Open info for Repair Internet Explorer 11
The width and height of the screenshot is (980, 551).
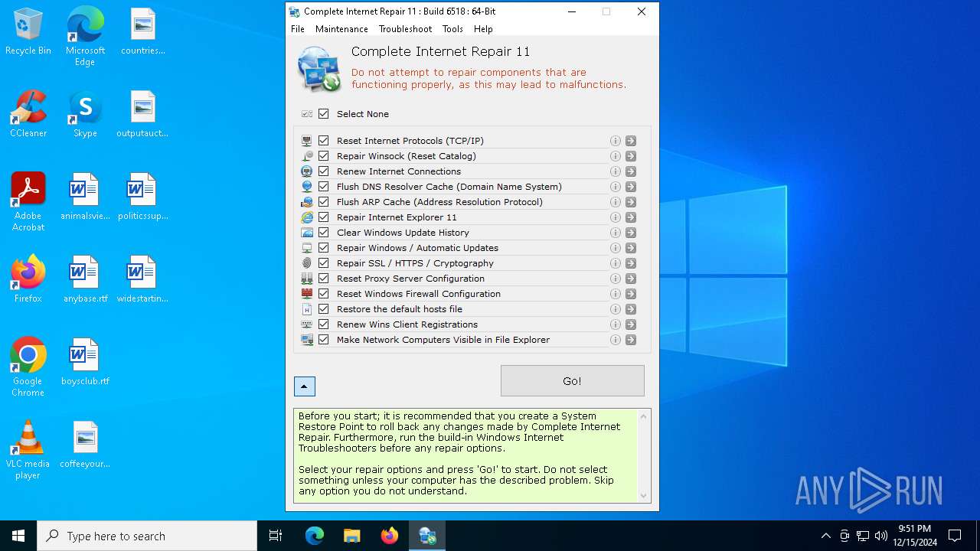pos(615,217)
